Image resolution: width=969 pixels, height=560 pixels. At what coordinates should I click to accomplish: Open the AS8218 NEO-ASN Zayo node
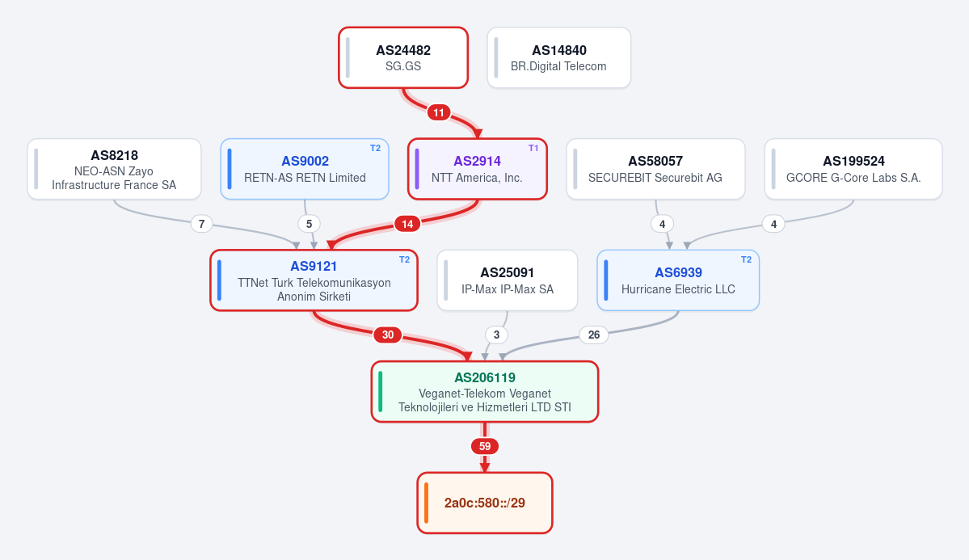(x=114, y=169)
